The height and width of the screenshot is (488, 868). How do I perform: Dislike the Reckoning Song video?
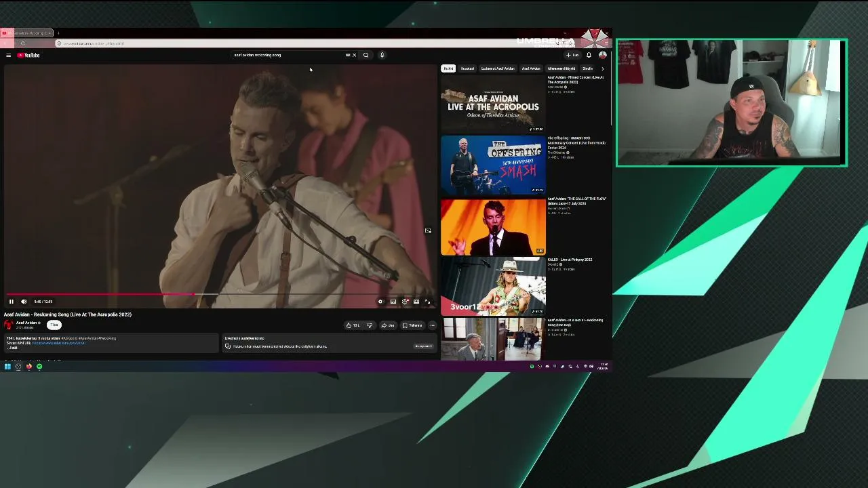tap(370, 325)
